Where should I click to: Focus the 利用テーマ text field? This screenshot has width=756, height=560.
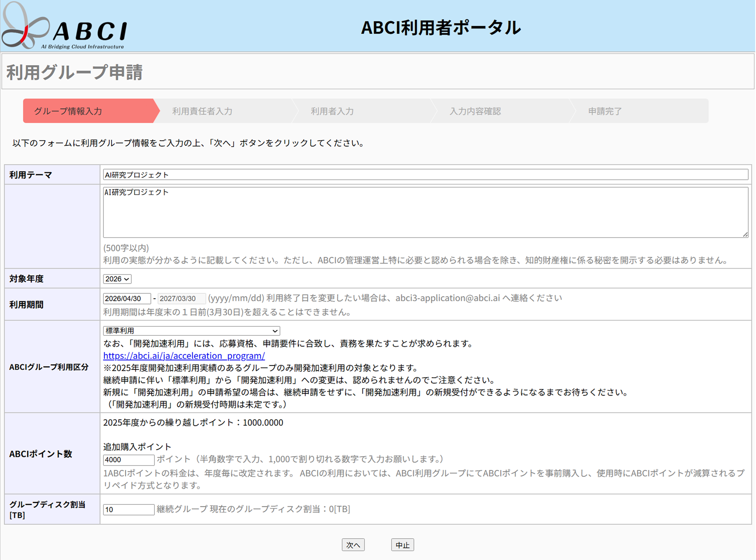(x=426, y=175)
